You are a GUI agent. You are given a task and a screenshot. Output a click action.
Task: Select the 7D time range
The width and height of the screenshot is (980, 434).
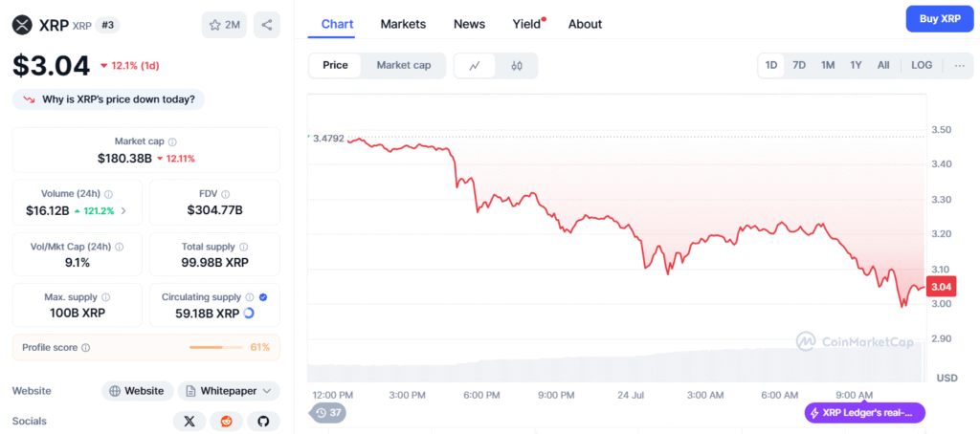[799, 65]
